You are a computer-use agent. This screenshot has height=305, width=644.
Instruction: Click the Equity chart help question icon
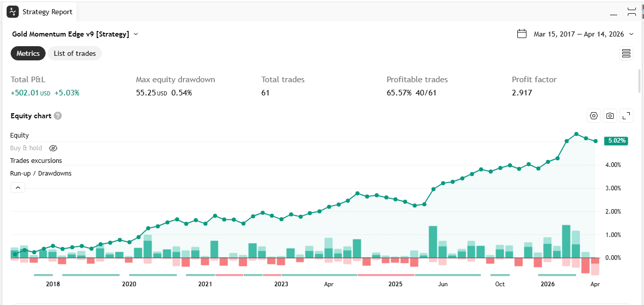(58, 116)
